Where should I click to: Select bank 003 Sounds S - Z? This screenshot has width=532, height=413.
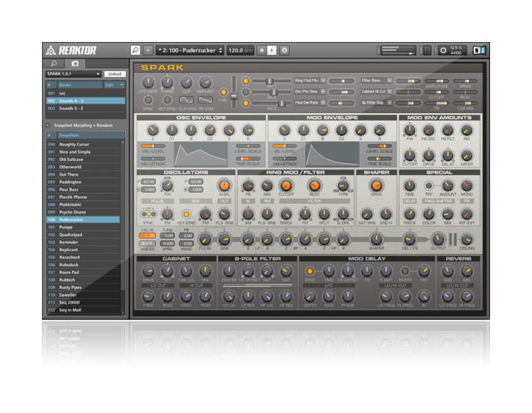click(85, 108)
